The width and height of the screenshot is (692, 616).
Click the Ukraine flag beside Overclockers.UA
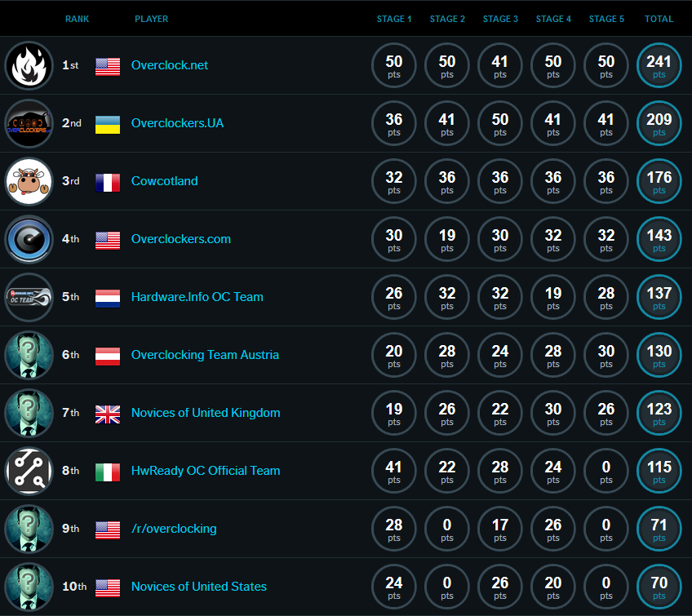[x=108, y=125]
